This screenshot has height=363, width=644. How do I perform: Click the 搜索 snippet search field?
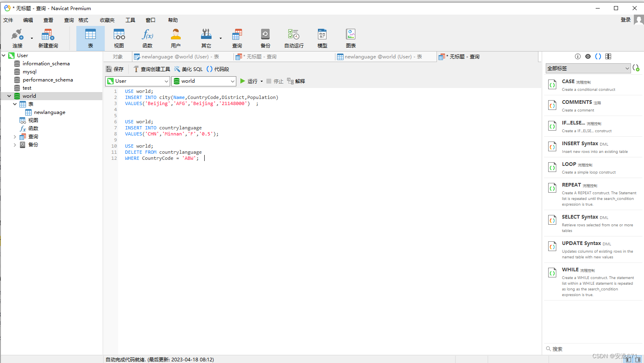pos(593,349)
